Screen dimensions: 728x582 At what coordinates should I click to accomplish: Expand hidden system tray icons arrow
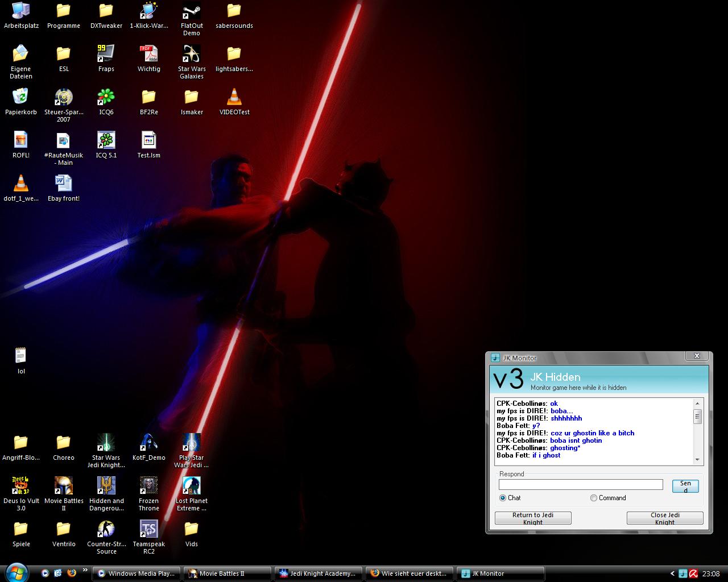pos(672,573)
